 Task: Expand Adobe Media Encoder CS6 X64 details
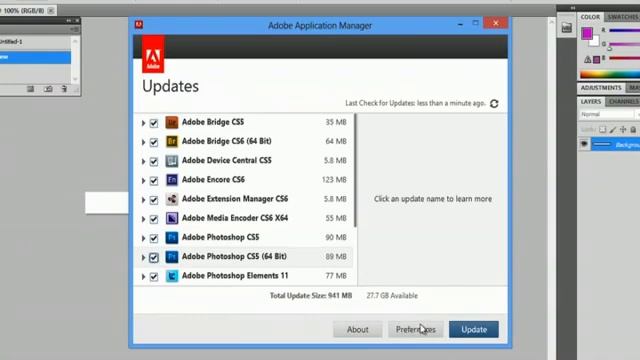point(143,219)
